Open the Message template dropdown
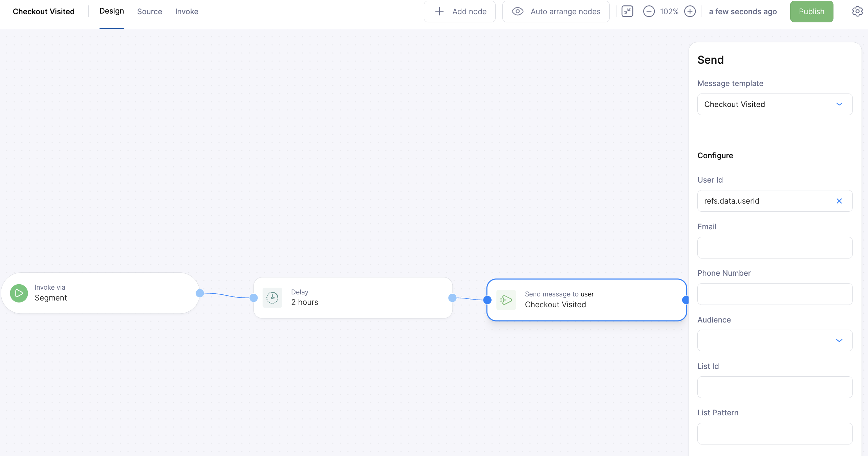The image size is (868, 456). [775, 104]
